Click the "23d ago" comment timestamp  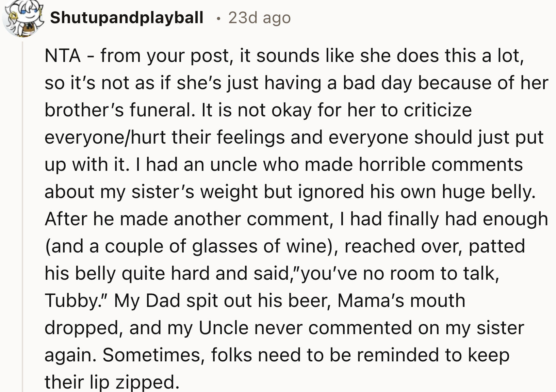pos(259,18)
